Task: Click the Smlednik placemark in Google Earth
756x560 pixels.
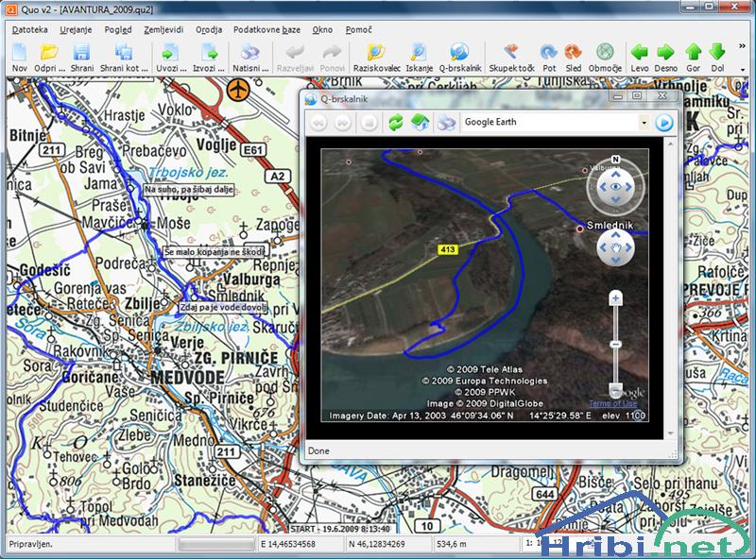Action: 580,229
